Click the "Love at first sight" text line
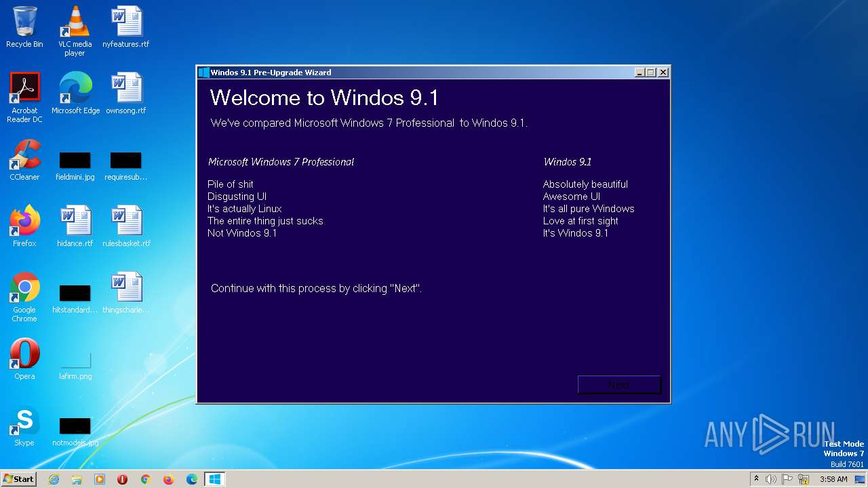This screenshot has height=488, width=868. 580,221
